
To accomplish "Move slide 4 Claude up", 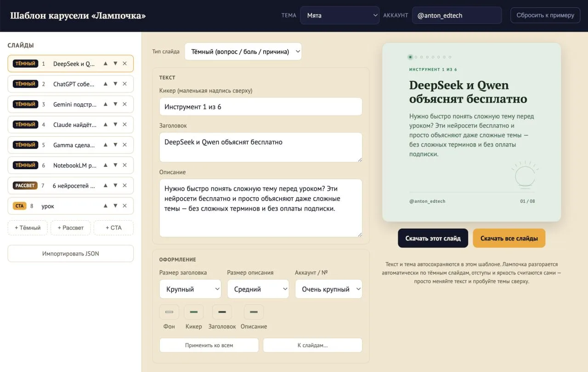I will (106, 124).
